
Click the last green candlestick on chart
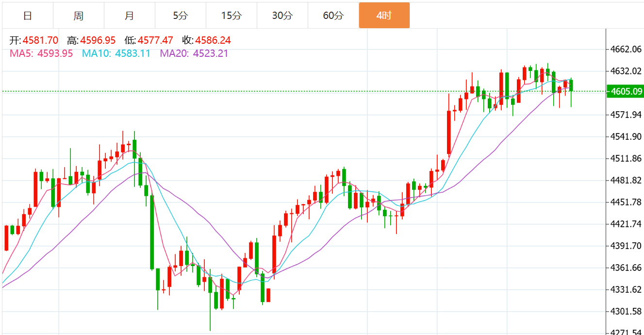[x=571, y=85]
